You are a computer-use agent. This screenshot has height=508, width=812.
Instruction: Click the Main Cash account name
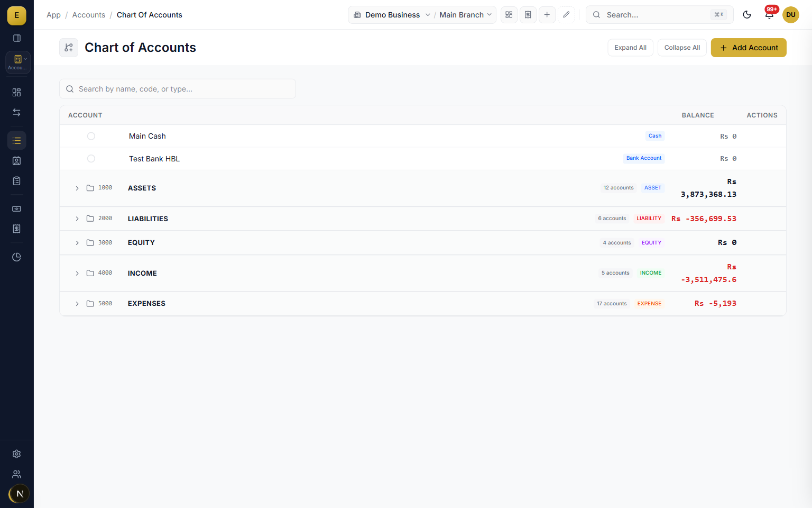147,136
